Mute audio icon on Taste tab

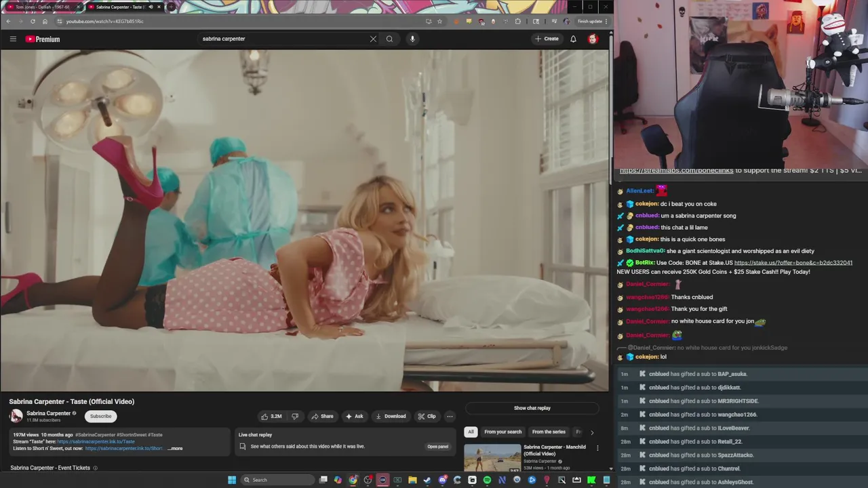(151, 7)
